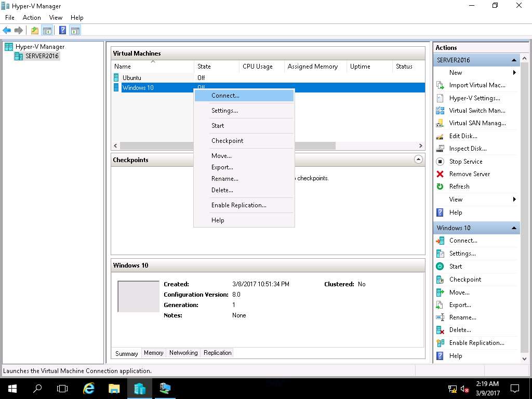Sort virtual machines by Name column

click(x=153, y=66)
